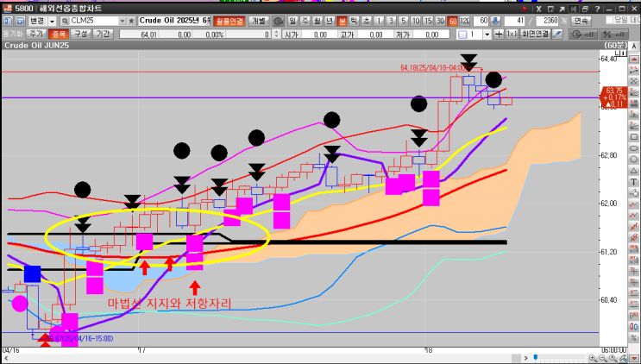Click the total count field showing 2360

tap(547, 21)
